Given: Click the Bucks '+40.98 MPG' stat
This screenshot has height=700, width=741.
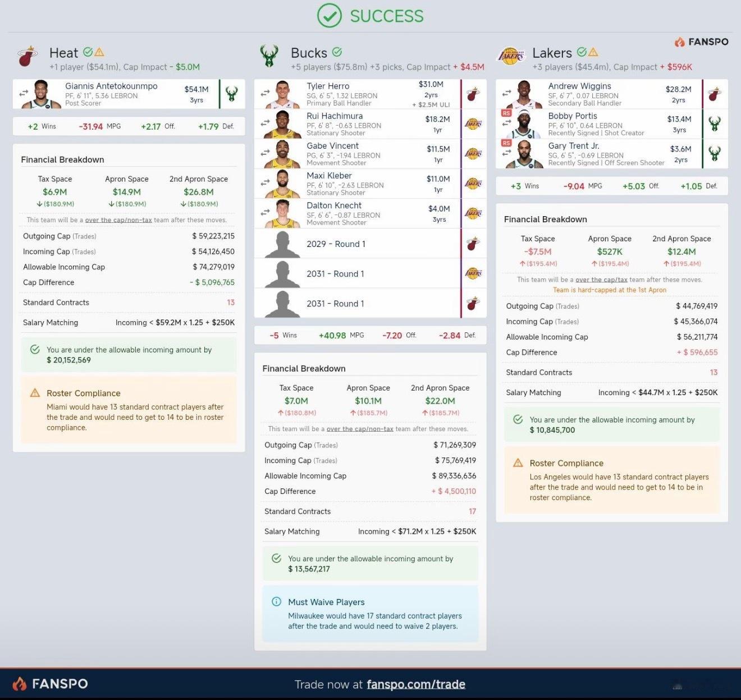Looking at the screenshot, I should pyautogui.click(x=341, y=335).
